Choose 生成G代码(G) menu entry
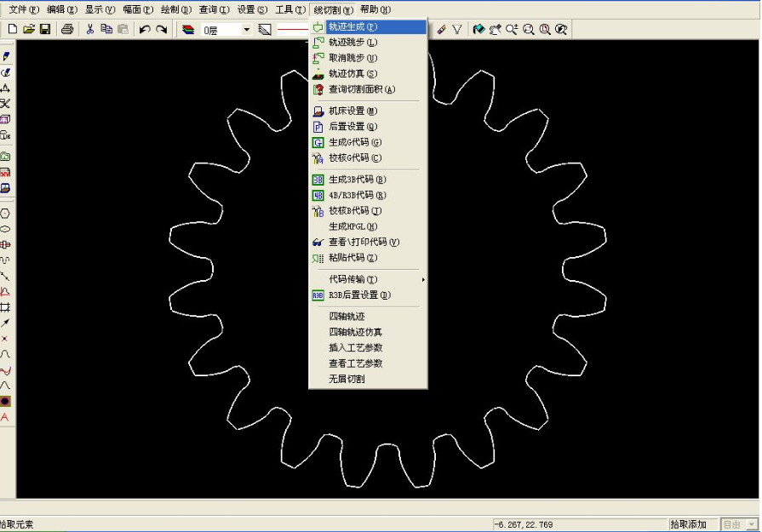Viewport: 762px width, 532px height. [x=368, y=142]
